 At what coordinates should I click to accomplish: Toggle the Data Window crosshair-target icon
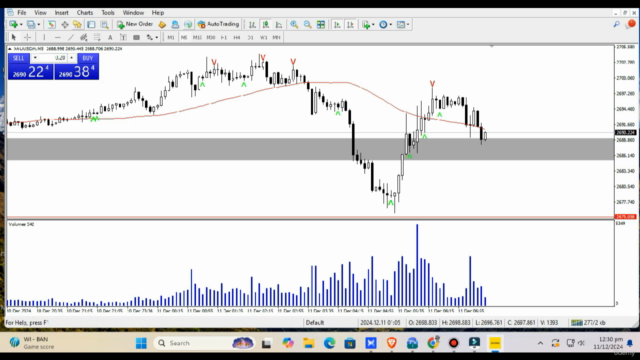click(x=64, y=24)
